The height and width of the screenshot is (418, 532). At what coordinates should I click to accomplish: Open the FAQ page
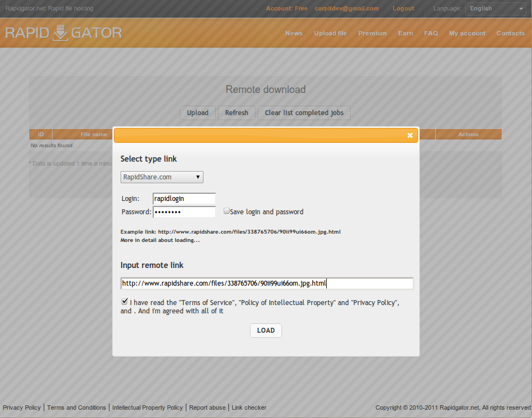(x=431, y=33)
